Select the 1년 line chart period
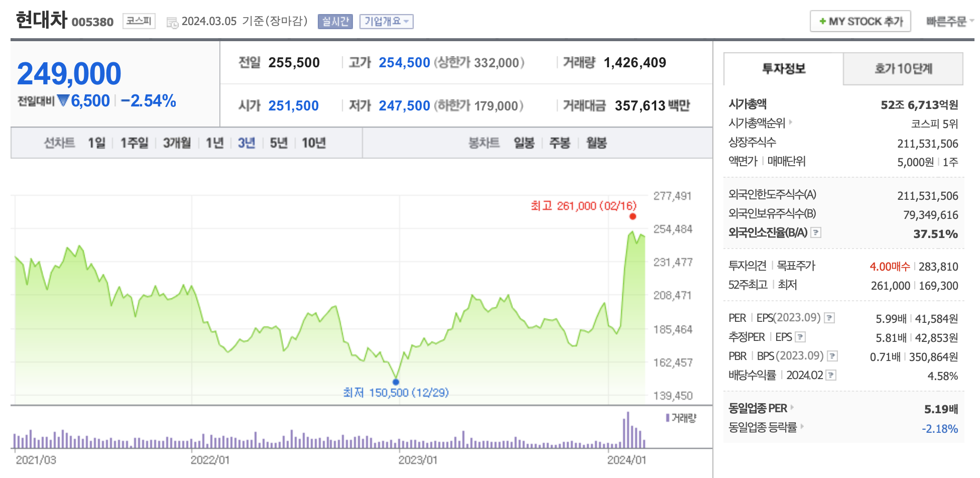Image resolution: width=980 pixels, height=478 pixels. (214, 143)
